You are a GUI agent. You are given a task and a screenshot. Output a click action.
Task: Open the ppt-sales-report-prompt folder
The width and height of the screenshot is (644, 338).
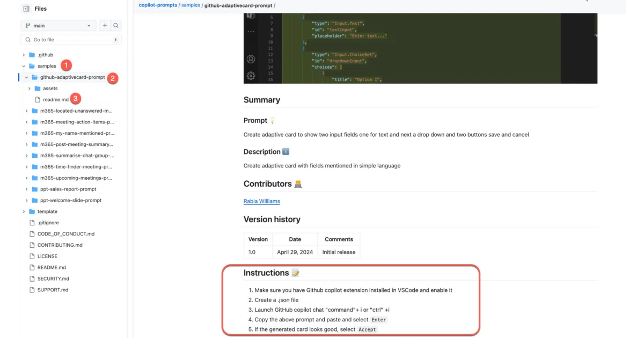[x=68, y=189]
